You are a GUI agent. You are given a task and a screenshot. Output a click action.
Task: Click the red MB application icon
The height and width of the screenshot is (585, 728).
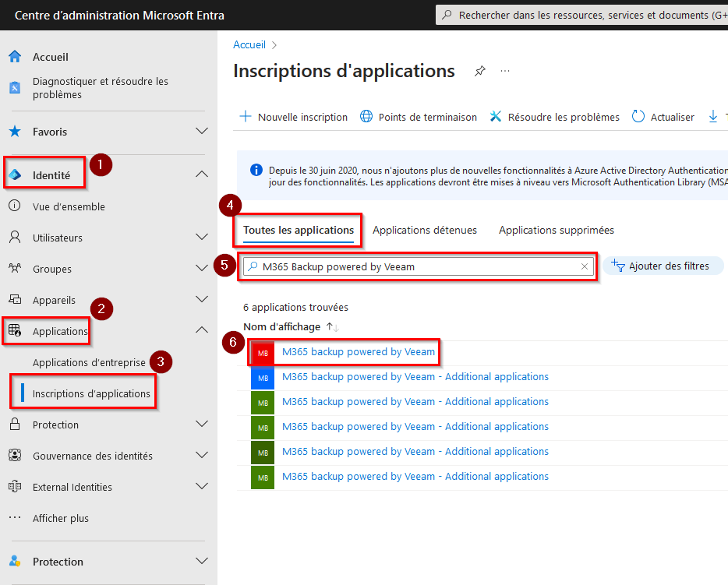click(x=263, y=353)
